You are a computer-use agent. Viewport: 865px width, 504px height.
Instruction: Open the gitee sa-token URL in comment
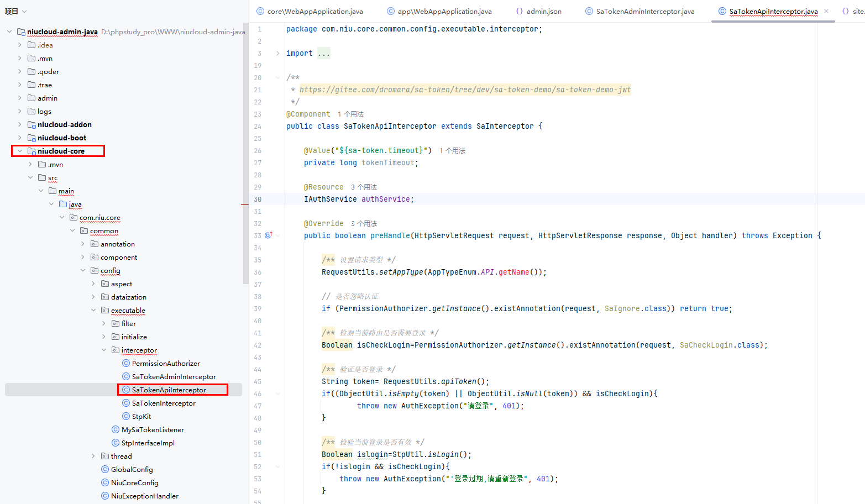point(464,90)
